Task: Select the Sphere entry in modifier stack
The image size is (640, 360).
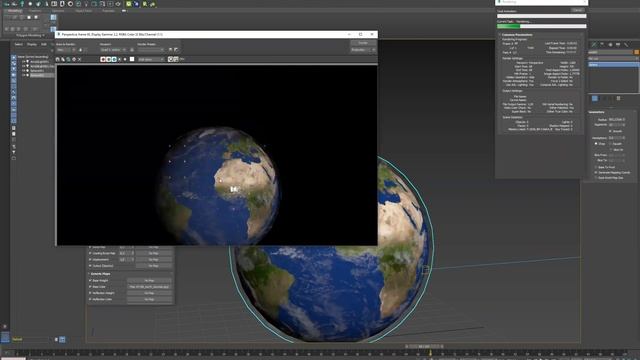Action: (x=613, y=64)
